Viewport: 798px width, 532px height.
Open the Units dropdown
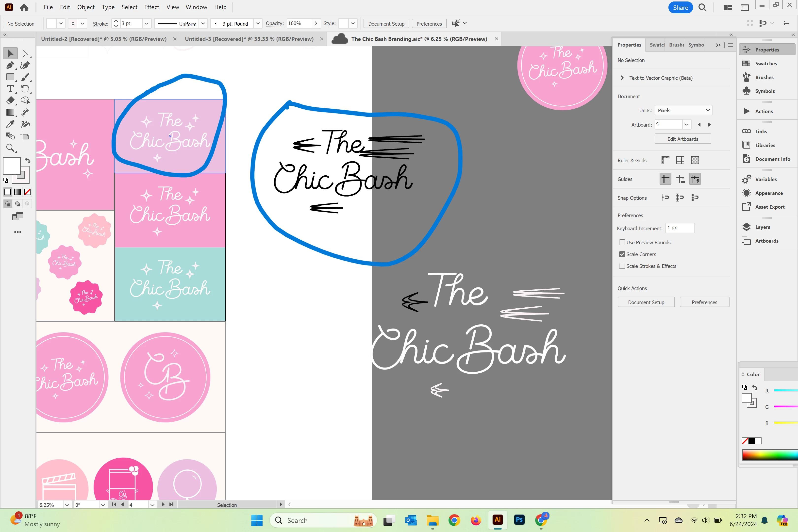tap(683, 110)
